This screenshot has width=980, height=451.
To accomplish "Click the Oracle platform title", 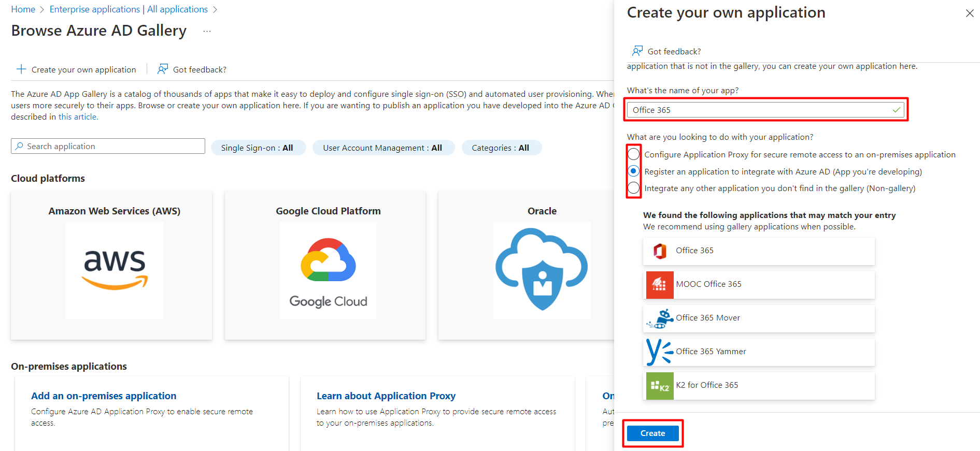I will coord(542,211).
